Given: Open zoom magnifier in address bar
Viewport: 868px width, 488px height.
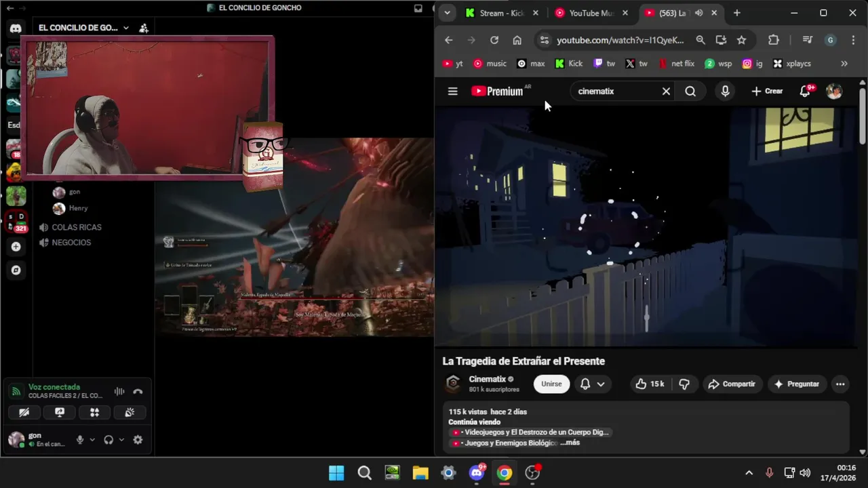Looking at the screenshot, I should pyautogui.click(x=701, y=40).
